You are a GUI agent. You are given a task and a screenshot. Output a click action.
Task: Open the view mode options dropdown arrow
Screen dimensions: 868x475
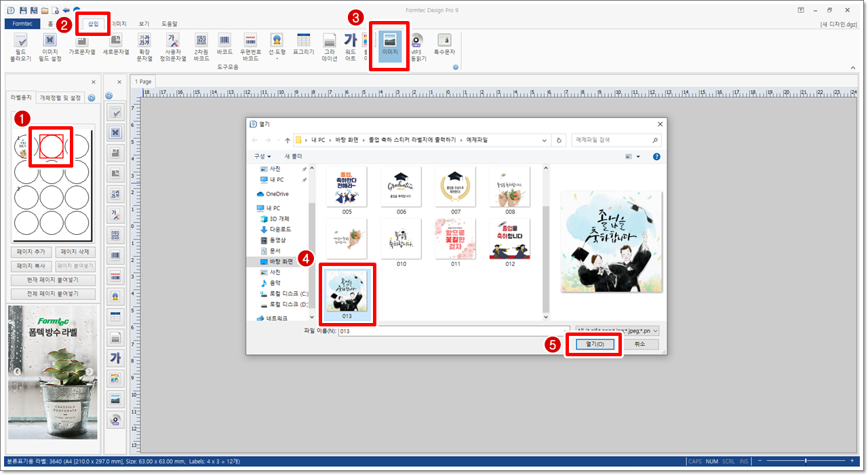click(638, 157)
